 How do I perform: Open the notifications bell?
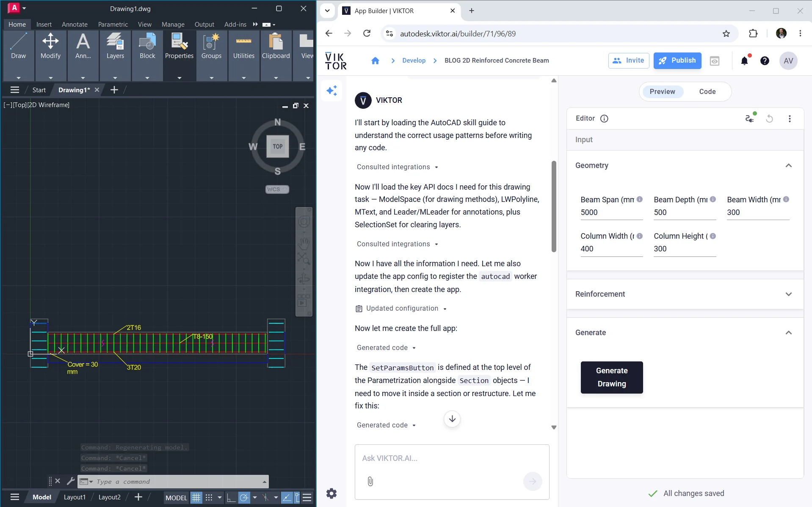tap(745, 61)
